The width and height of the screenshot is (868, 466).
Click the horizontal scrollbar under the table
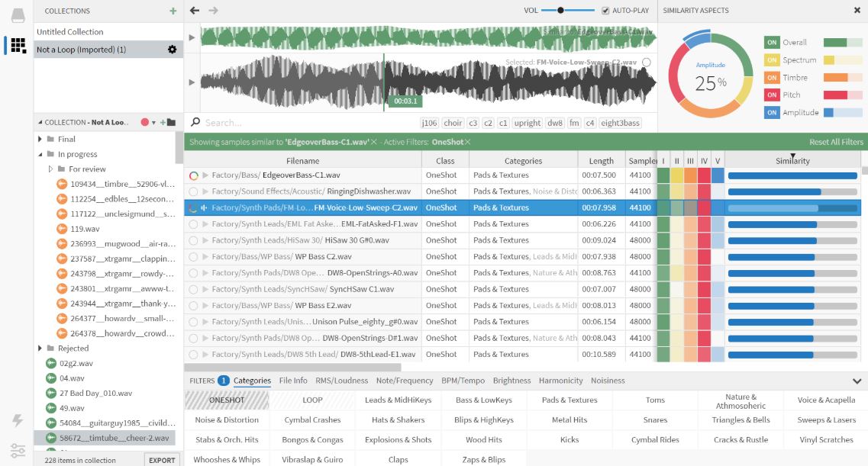pos(293,367)
